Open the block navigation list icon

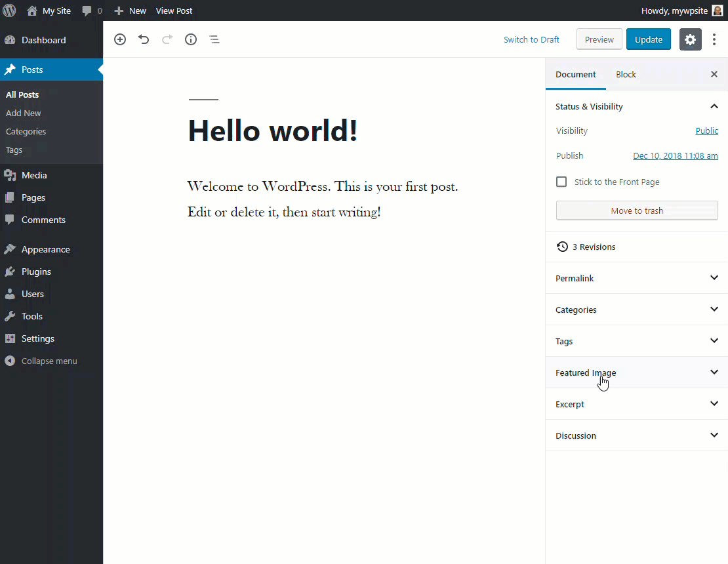point(214,39)
